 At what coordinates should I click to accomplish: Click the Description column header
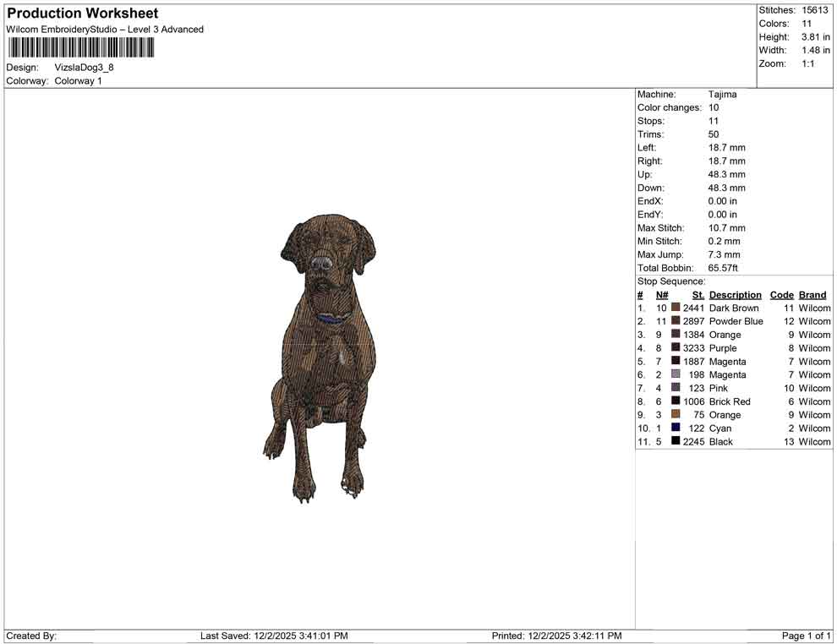tap(735, 294)
